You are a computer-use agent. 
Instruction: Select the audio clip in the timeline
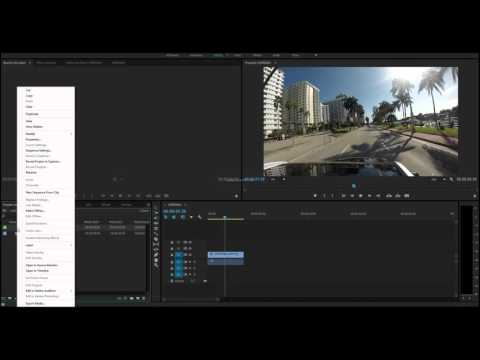coord(226,262)
